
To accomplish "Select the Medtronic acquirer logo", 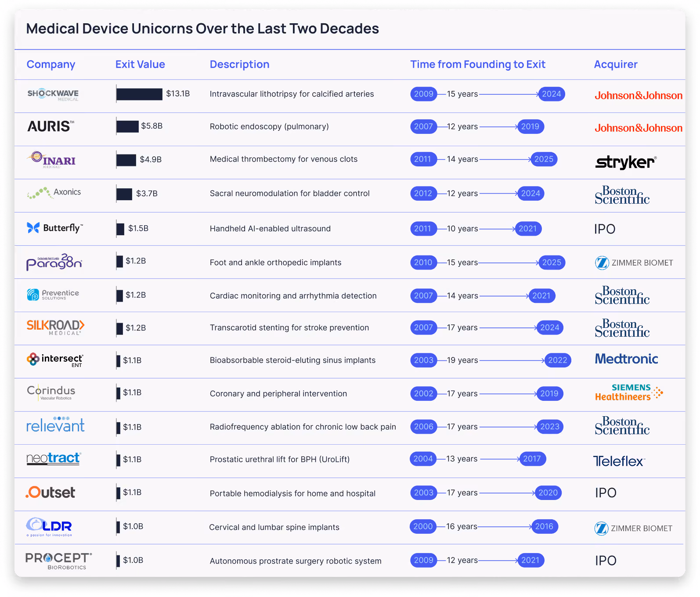I will pyautogui.click(x=627, y=359).
